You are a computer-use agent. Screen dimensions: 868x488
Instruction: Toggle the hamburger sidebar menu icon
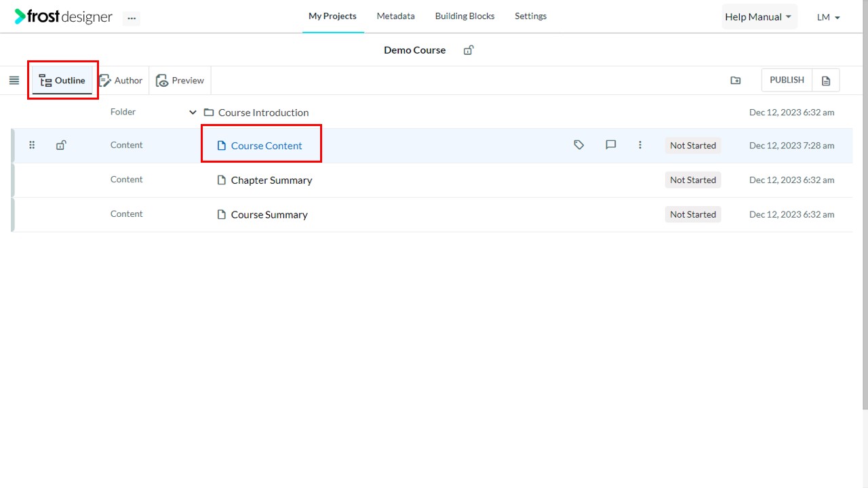pyautogui.click(x=14, y=80)
